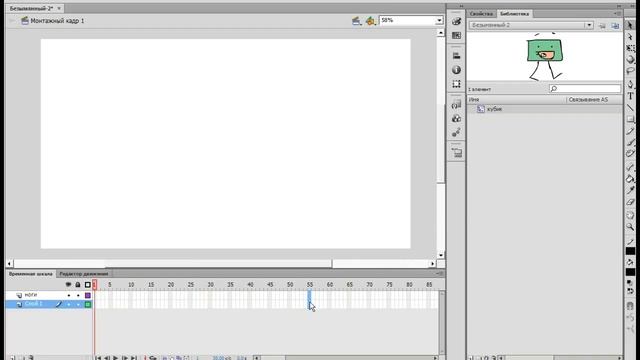Lock or unlock all layers padlock icon
The image size is (640, 360).
pos(78,284)
